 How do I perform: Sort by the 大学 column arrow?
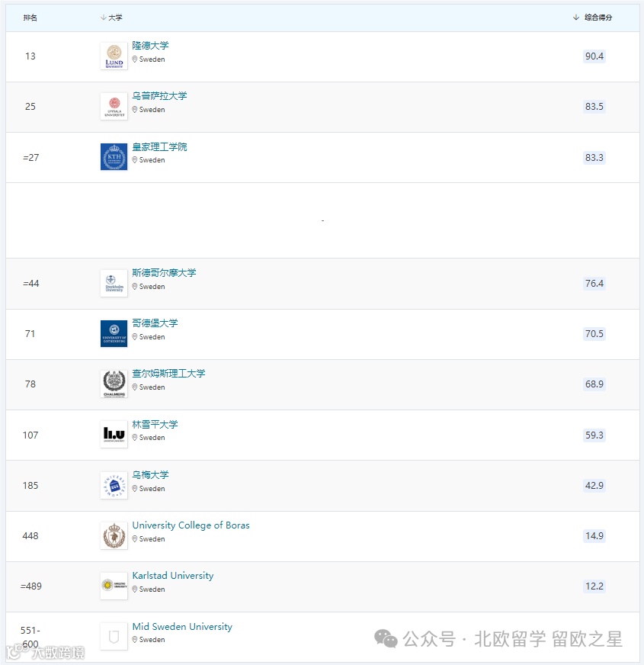coord(103,18)
